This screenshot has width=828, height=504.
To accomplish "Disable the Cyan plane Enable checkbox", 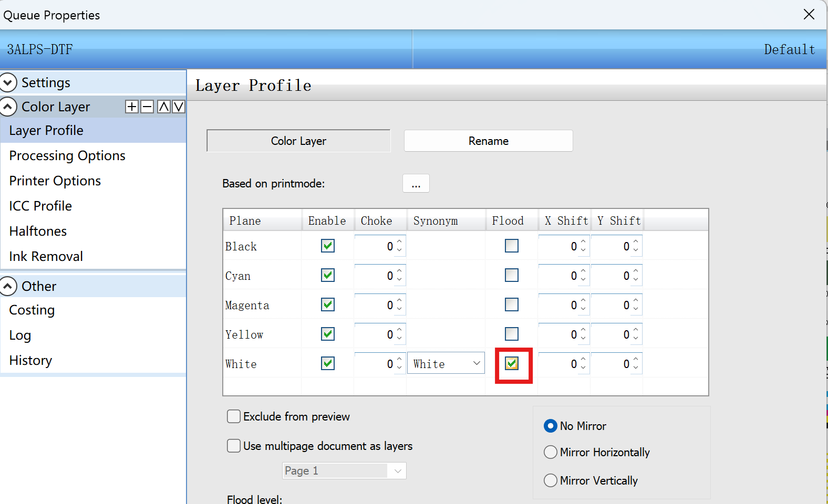I will [x=328, y=275].
